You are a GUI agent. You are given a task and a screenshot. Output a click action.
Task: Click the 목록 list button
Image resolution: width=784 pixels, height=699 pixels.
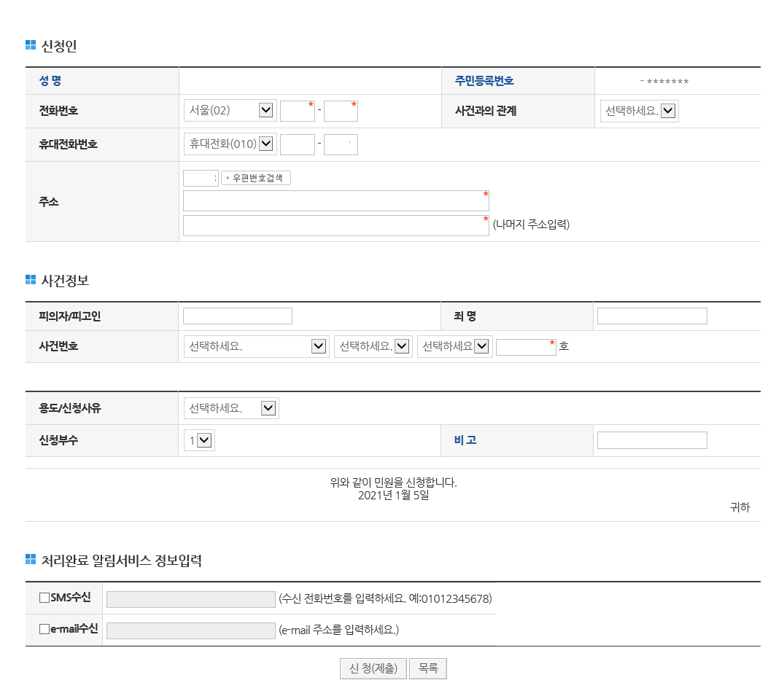[x=427, y=668]
